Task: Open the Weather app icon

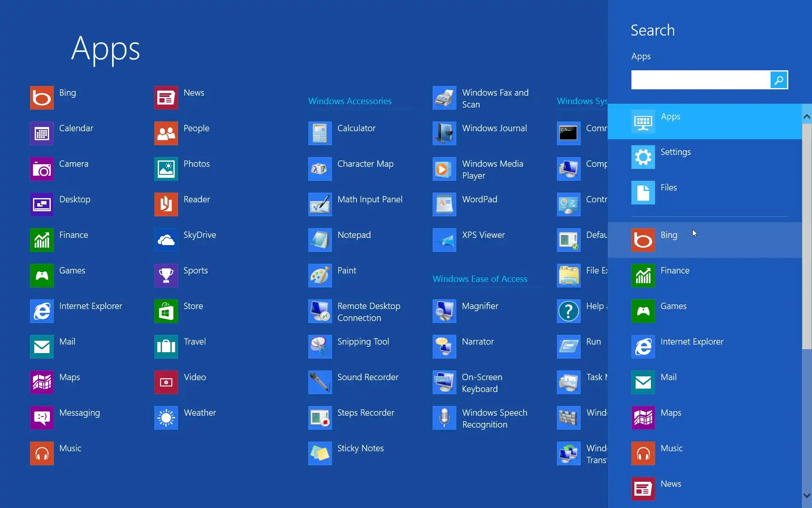Action: [x=166, y=418]
